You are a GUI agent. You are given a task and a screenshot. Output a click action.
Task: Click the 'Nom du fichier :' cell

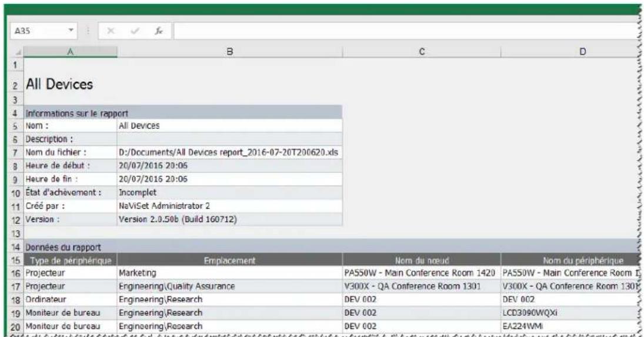(x=70, y=152)
